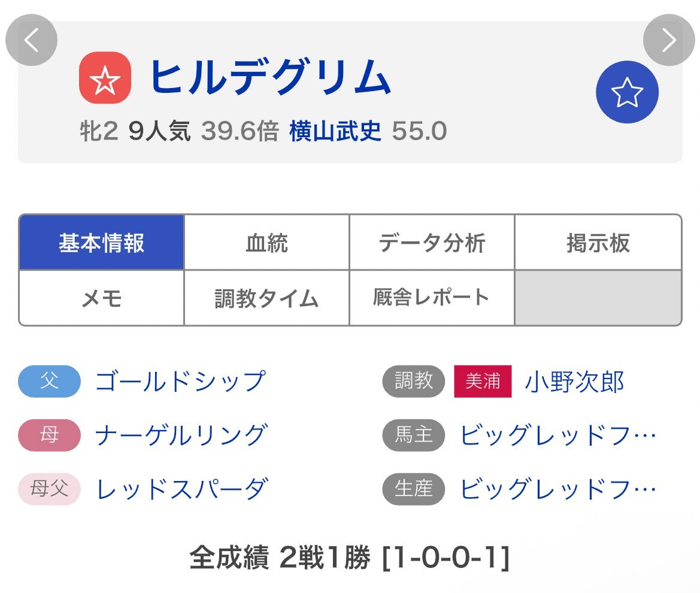Open jockey 横山武史 link
This screenshot has height=593, width=700.
(x=335, y=131)
